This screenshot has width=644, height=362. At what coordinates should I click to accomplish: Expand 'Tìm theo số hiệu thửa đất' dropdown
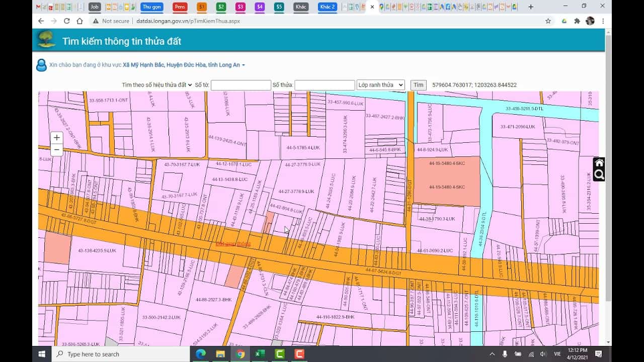pos(157,85)
